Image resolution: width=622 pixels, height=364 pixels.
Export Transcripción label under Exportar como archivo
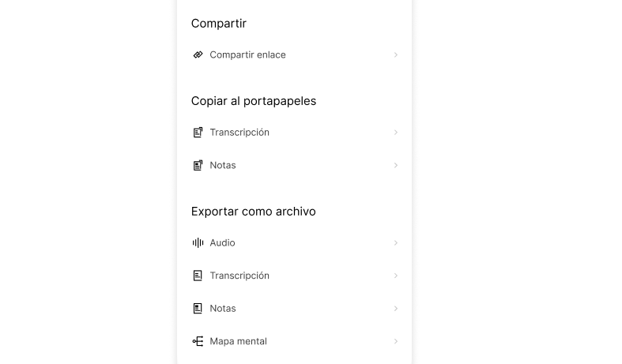[x=239, y=276]
